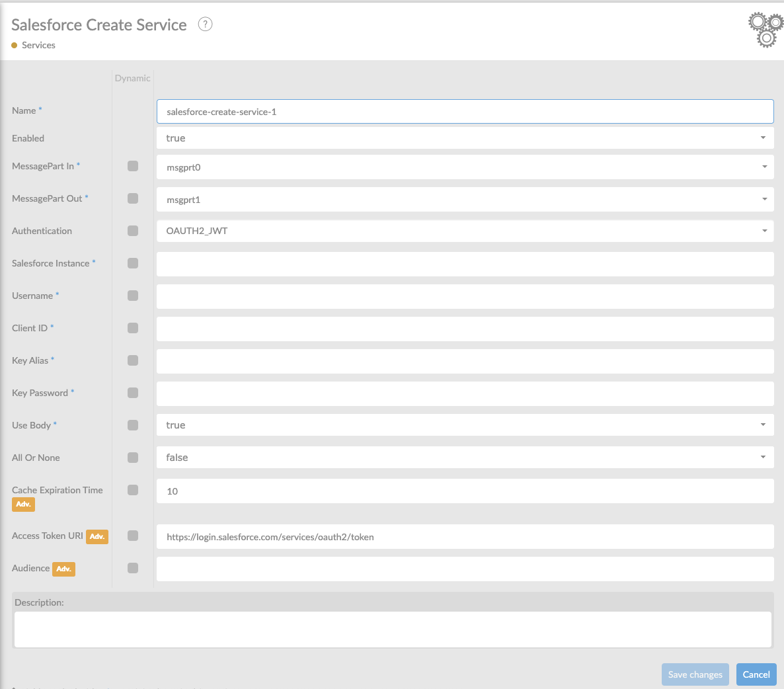Screen dimensions: 784x689
Task: Click the Username input field
Action: pyautogui.click(x=465, y=296)
